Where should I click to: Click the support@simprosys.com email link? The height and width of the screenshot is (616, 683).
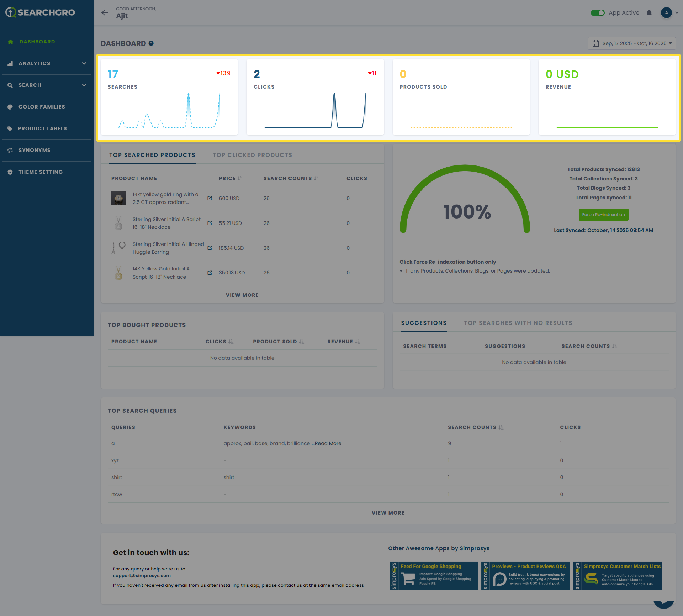click(142, 576)
